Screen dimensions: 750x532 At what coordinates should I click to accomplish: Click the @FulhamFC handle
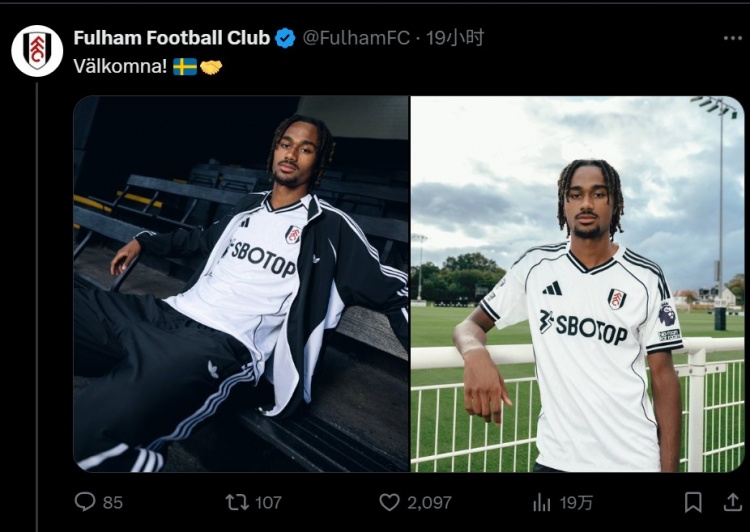click(x=355, y=38)
